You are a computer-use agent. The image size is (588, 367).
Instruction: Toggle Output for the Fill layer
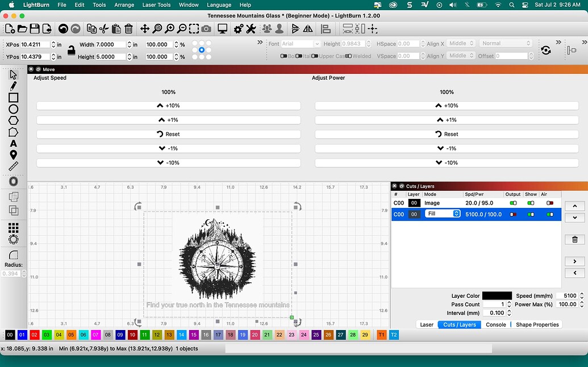tap(513, 214)
